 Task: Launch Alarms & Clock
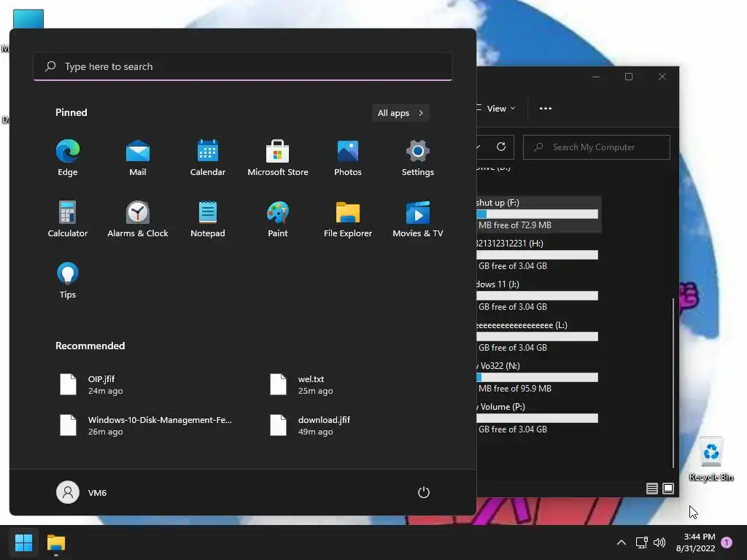coord(138,219)
